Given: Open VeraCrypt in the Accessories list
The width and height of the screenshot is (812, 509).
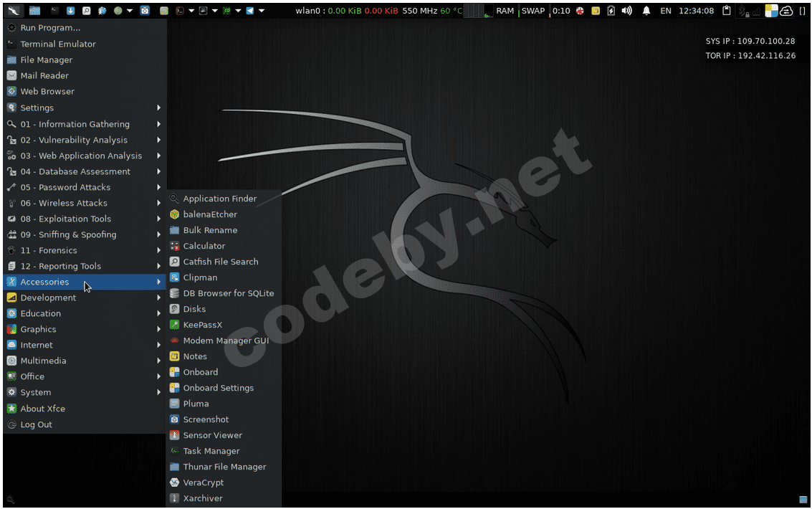Looking at the screenshot, I should (203, 482).
